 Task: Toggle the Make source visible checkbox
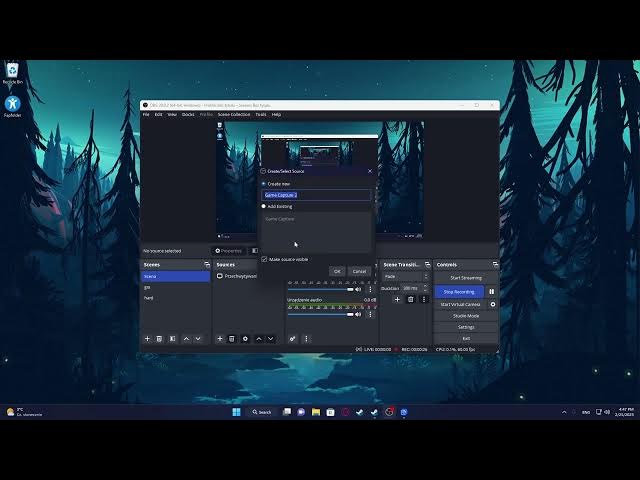click(264, 259)
